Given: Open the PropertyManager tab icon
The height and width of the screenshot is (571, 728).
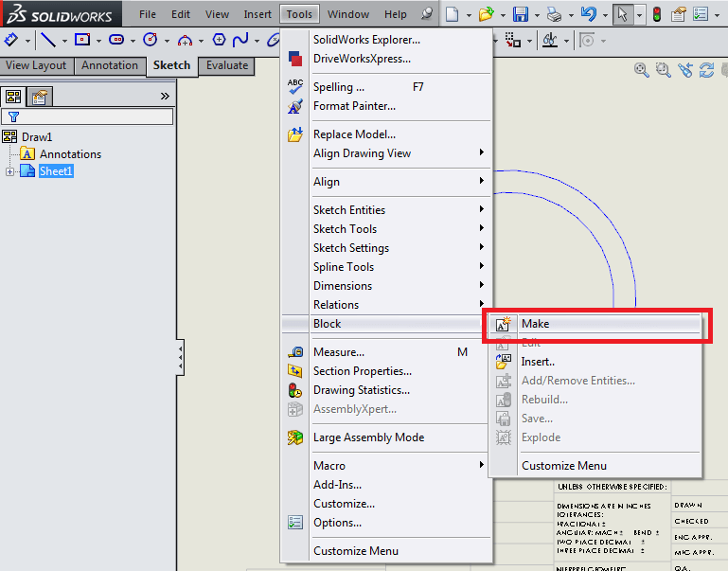Looking at the screenshot, I should tap(40, 97).
